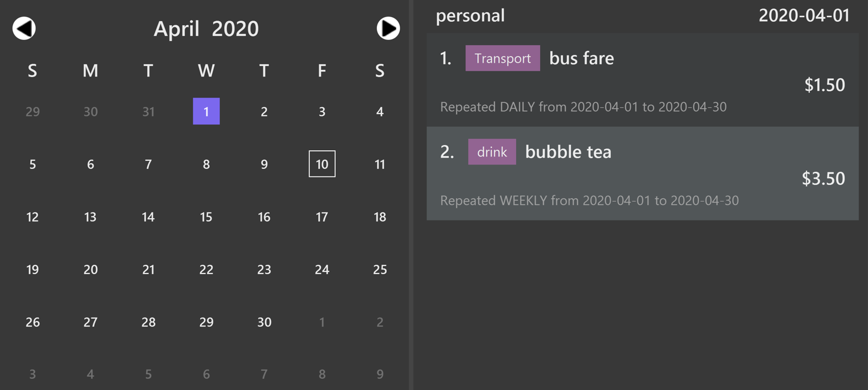Open the bus fare expense entry
This screenshot has height=390, width=868.
(x=642, y=80)
